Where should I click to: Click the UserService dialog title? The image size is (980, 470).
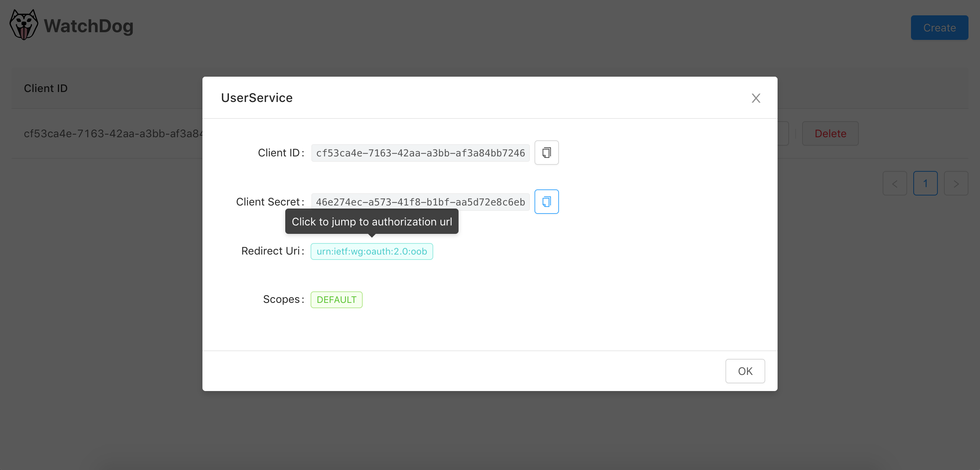[257, 98]
